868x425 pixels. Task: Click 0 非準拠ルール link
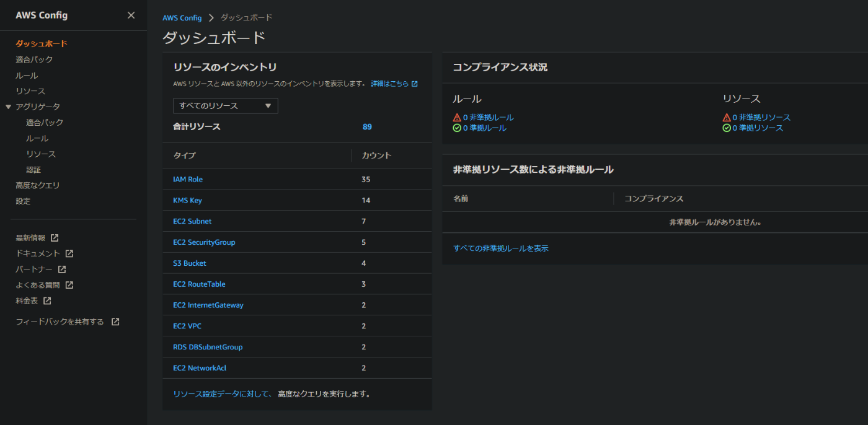click(489, 117)
